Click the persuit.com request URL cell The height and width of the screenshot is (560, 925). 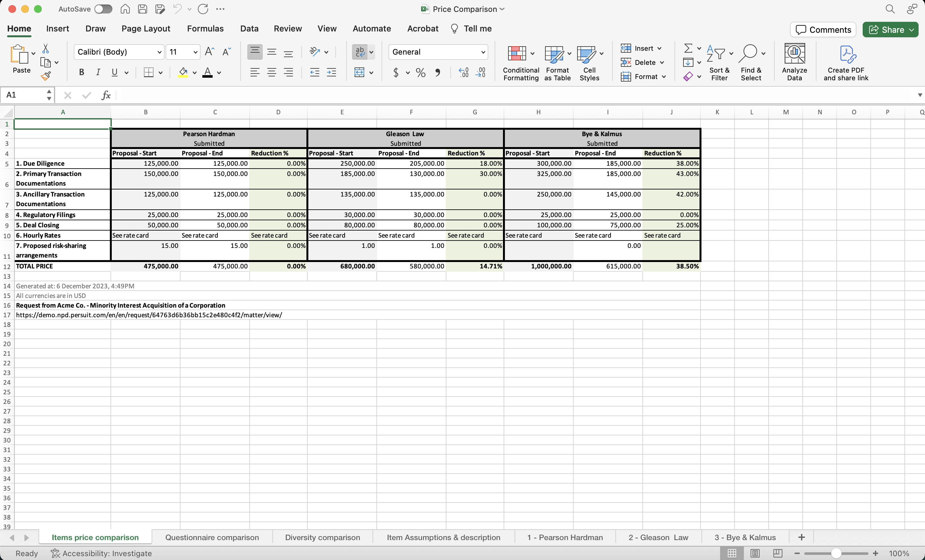pos(149,315)
